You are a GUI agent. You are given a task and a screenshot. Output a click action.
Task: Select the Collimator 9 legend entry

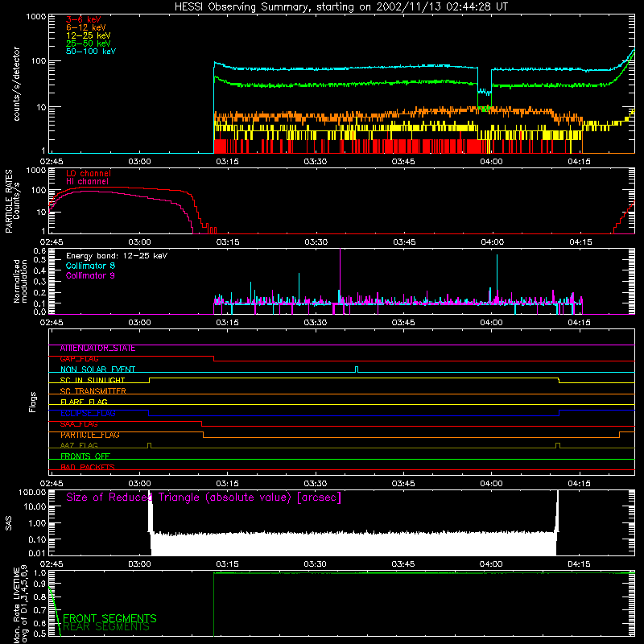tap(90, 275)
